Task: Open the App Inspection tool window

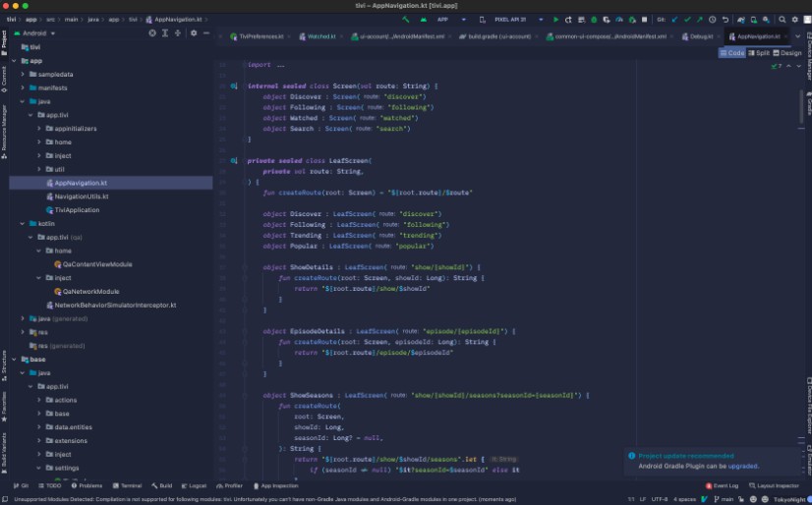Action: (276, 486)
